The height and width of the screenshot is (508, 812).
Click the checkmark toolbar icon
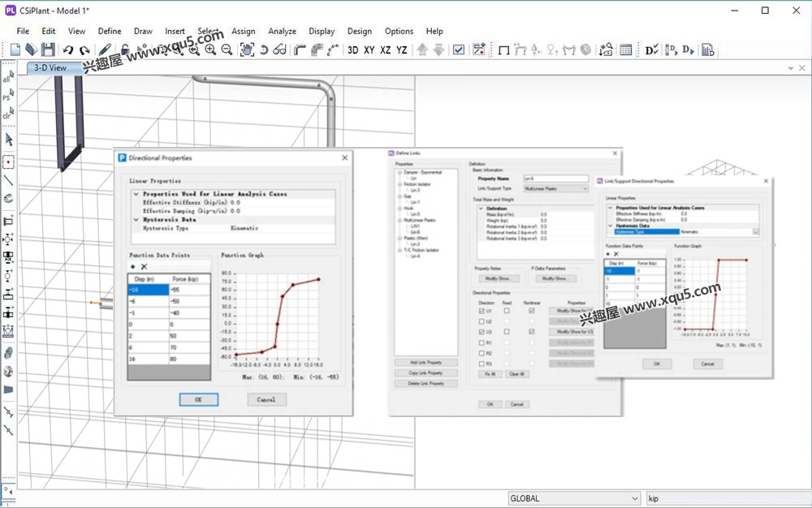click(459, 50)
